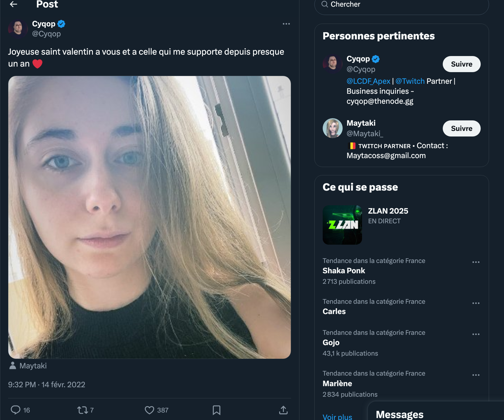Open the post's three-dot more menu
This screenshot has width=504, height=420.
click(286, 24)
